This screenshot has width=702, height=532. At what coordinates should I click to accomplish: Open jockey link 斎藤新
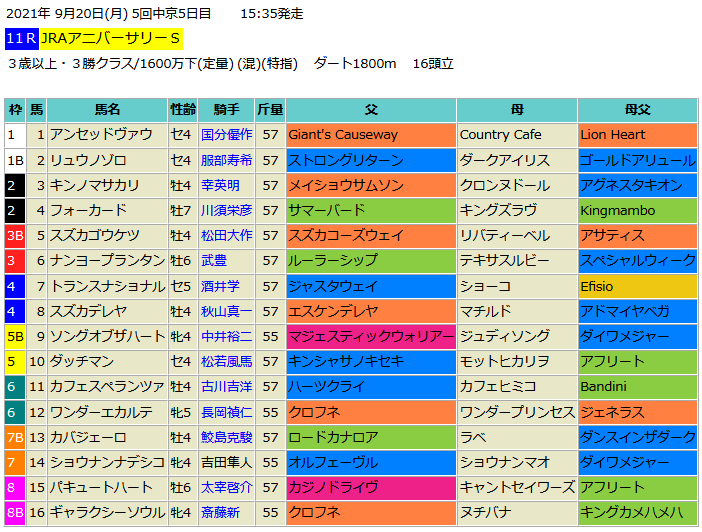220,512
